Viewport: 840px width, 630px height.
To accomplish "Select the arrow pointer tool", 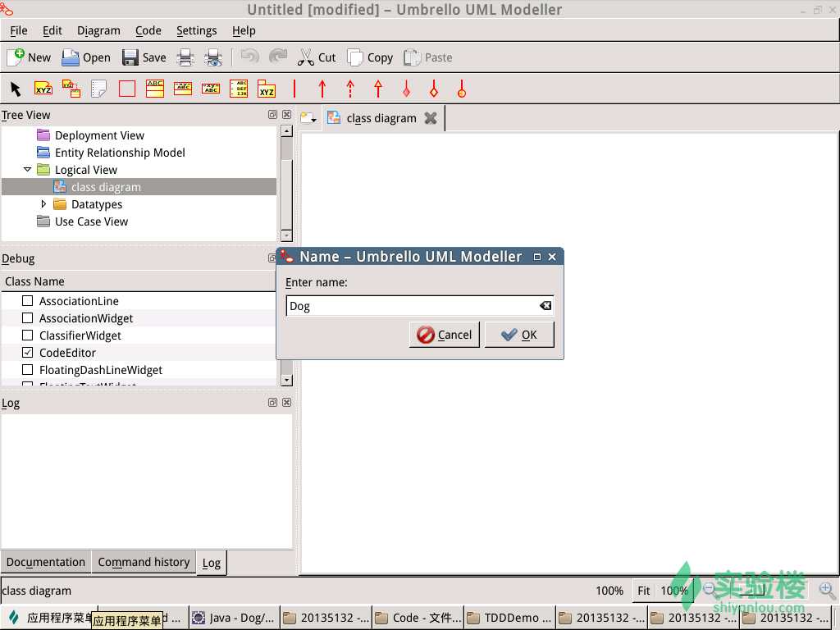I will [16, 89].
